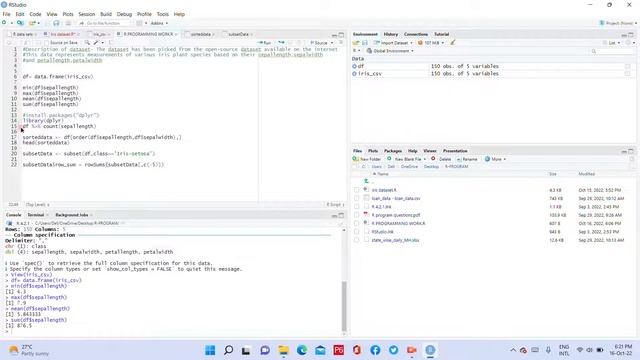View df as table using grid icon

tap(627, 66)
